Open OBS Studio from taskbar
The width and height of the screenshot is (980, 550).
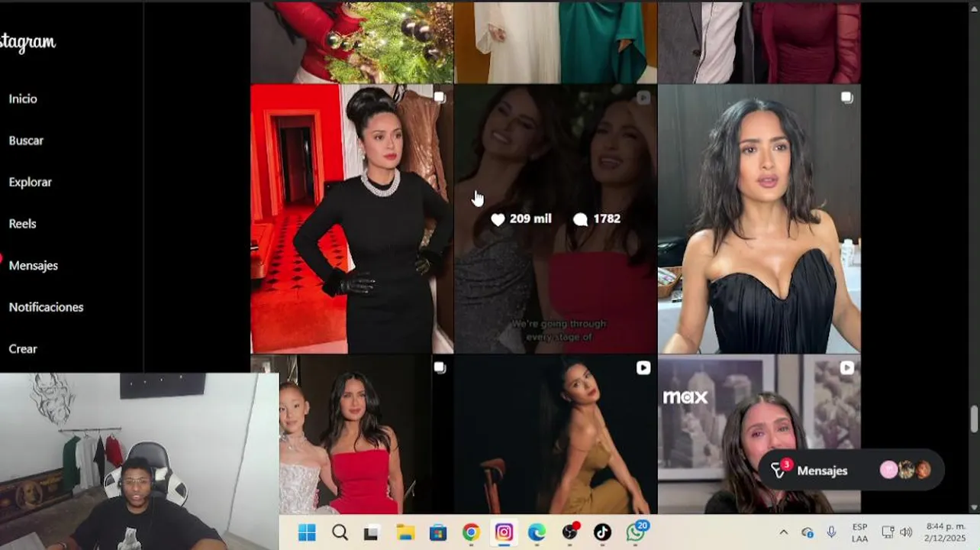(x=570, y=532)
